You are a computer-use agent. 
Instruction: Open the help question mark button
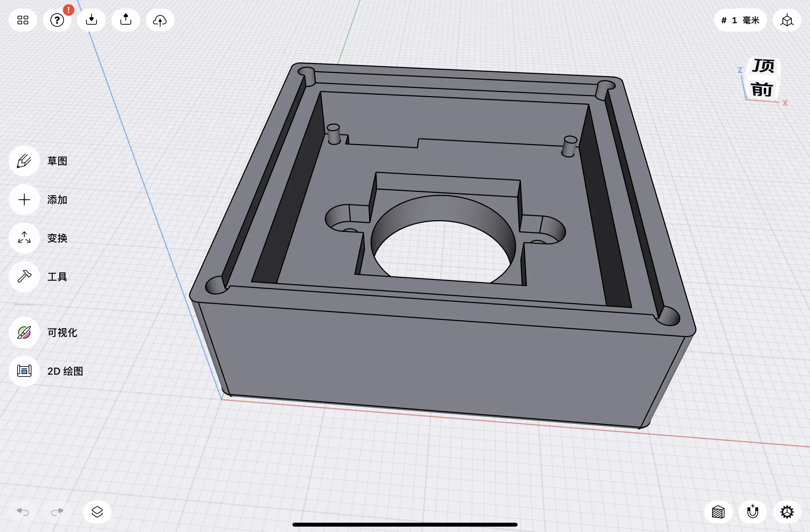click(x=57, y=20)
